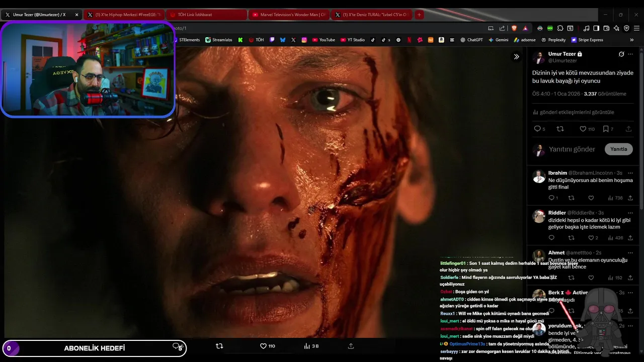Open a new browser tab
Screen dimensions: 644x362
point(419,15)
